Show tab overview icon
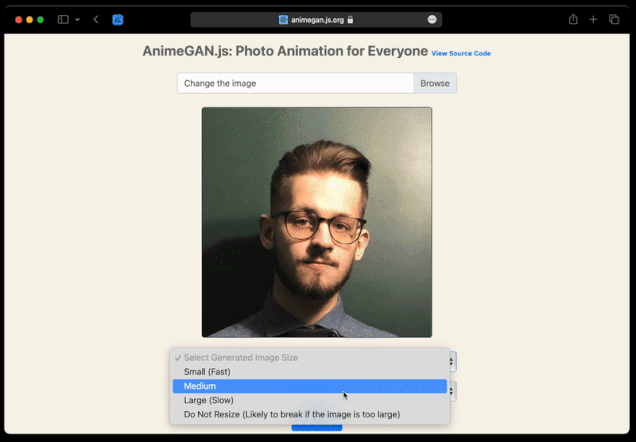Viewport: 636px width, 442px height. tap(613, 19)
